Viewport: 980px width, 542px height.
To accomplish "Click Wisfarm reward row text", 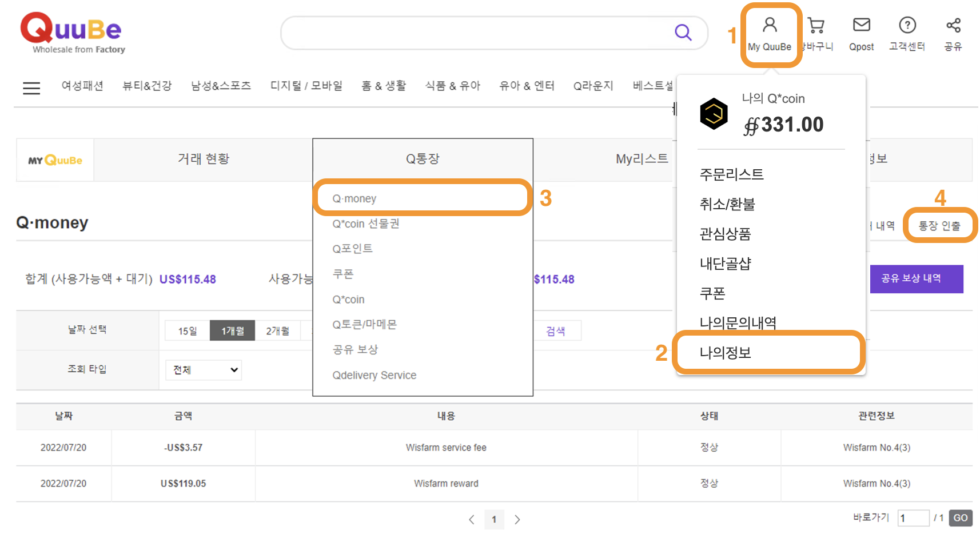I will [x=446, y=484].
